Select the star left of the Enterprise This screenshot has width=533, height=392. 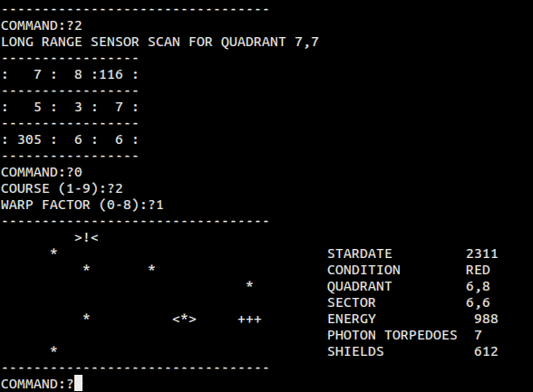point(86,318)
